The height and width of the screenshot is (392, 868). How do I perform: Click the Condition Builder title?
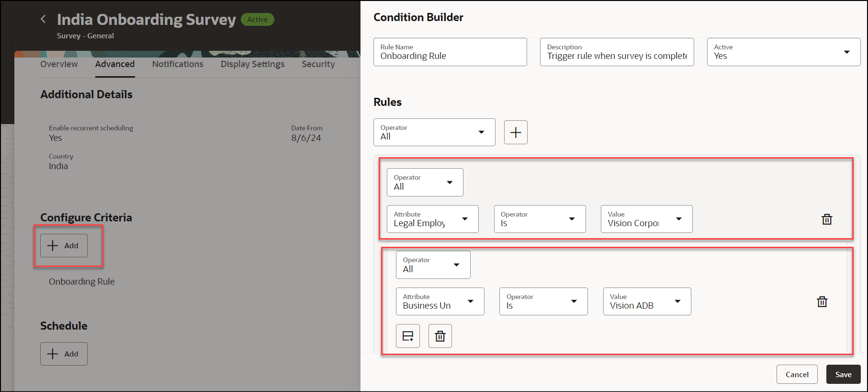(x=418, y=17)
